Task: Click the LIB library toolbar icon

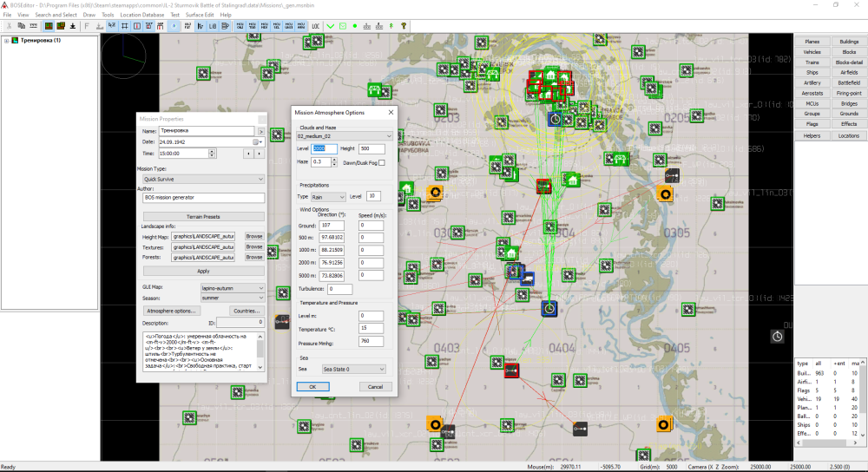Action: pyautogui.click(x=212, y=26)
